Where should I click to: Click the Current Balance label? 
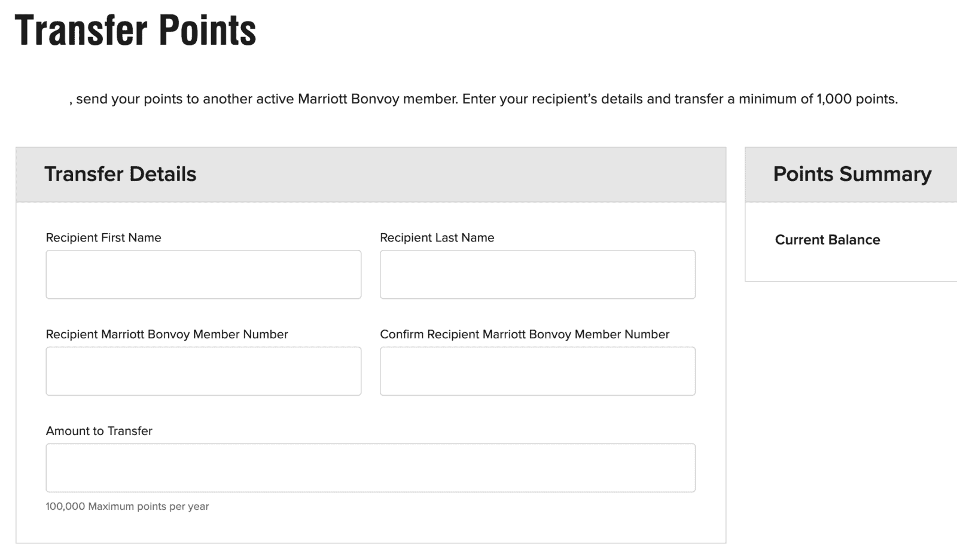click(x=828, y=240)
